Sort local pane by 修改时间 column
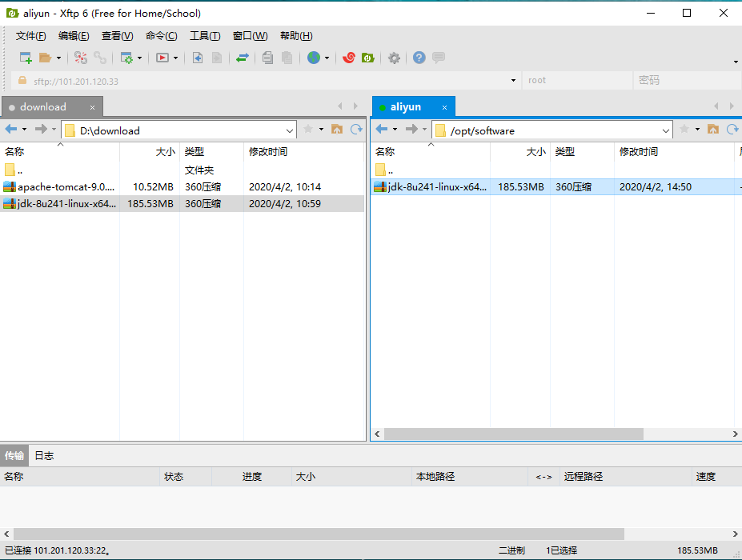Screen dimensions: 742x560 [304, 152]
